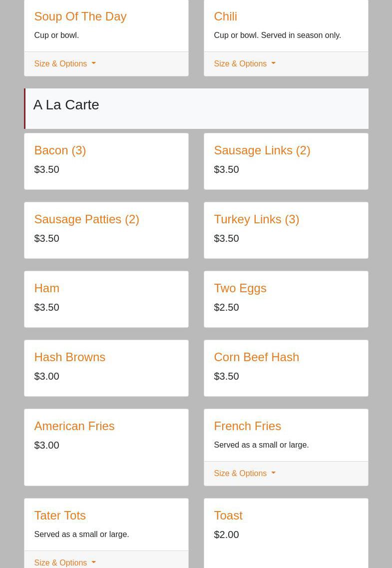Expand French Fries Size & Options
Viewport: 392px width, 568px height.
click(244, 474)
